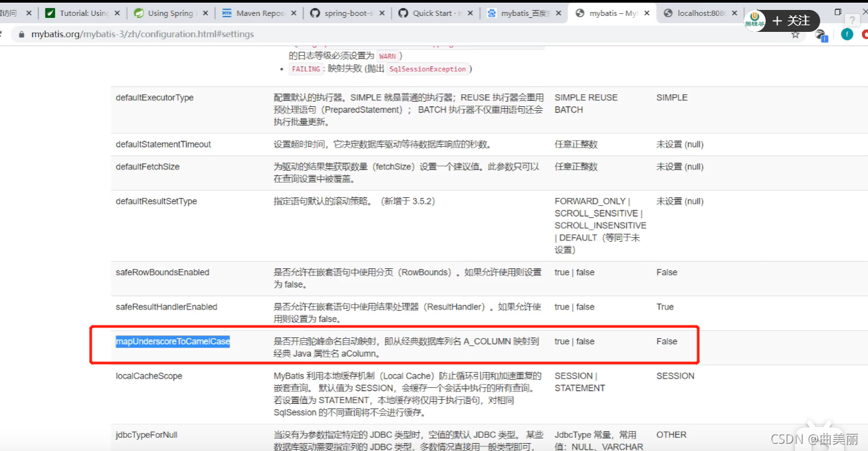Click the 'defaultStatementTimeout' setting name
The image size is (868, 451).
coord(163,144)
